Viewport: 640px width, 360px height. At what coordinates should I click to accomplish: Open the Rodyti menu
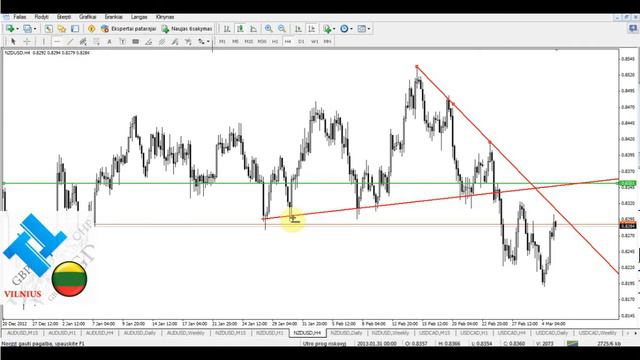coord(42,17)
